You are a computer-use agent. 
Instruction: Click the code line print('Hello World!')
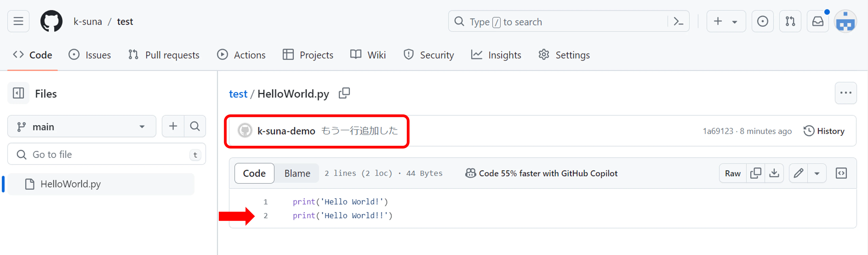[340, 202]
